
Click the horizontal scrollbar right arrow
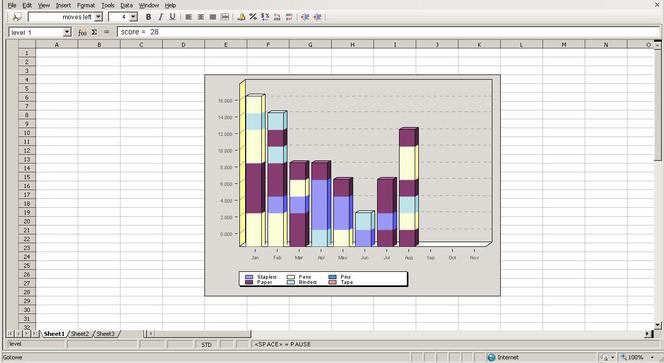648,334
